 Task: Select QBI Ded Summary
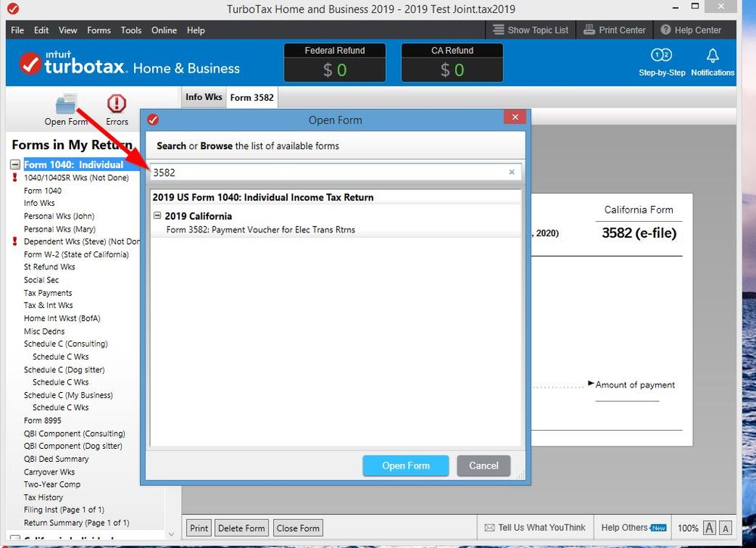click(x=56, y=459)
